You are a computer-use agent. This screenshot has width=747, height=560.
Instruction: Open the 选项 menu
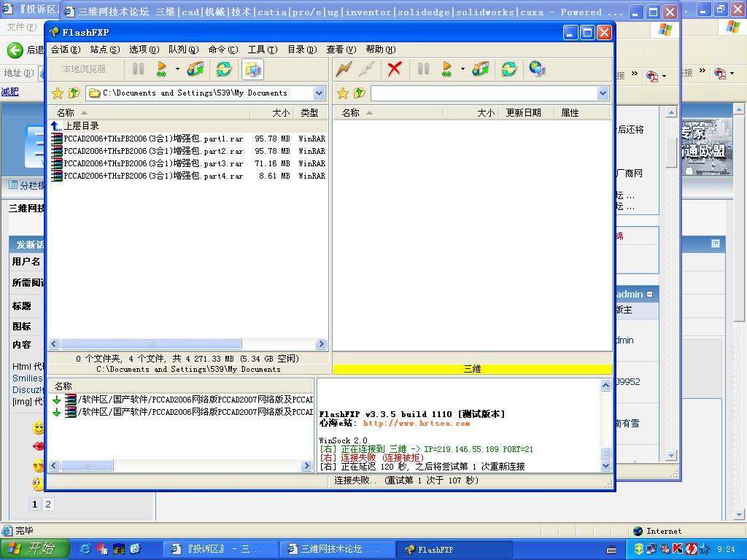coord(144,50)
